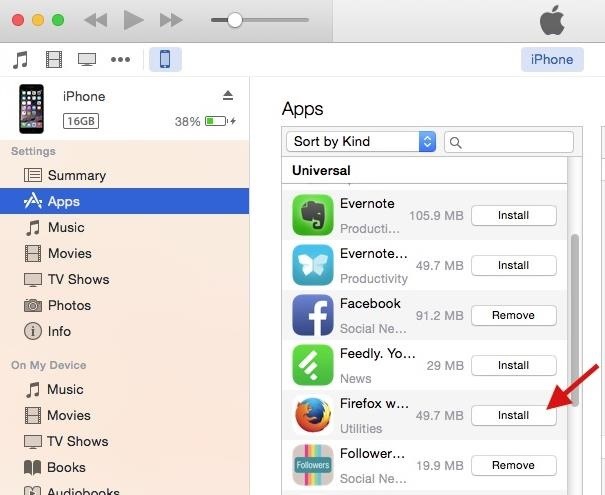
Task: Click the Feedly app icon
Action: pyautogui.click(x=312, y=365)
